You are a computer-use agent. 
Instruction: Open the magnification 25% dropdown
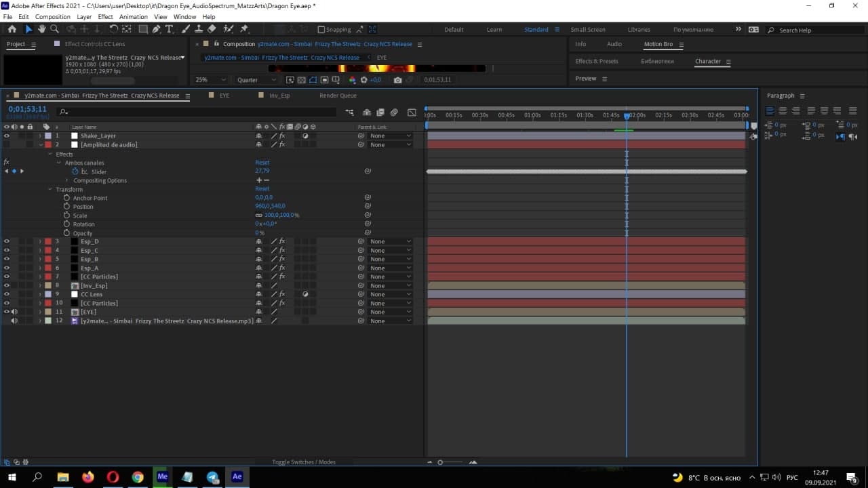211,80
